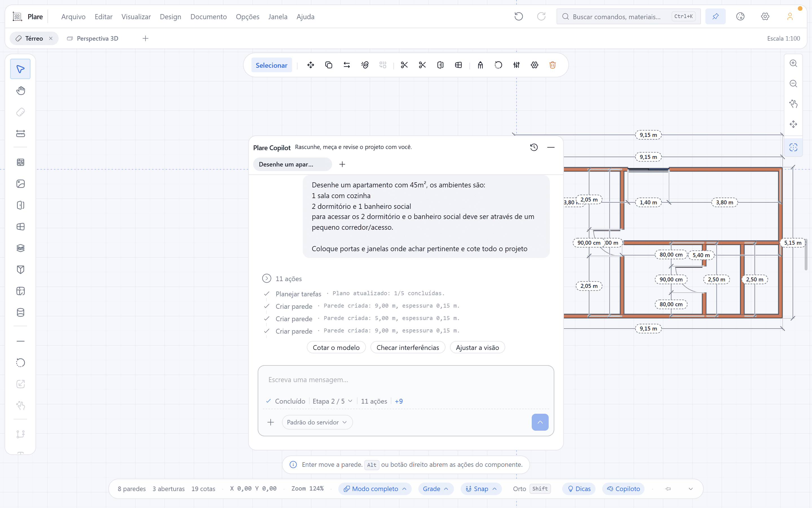The width and height of the screenshot is (812, 508).
Task: Toggle Grade grid in status bar
Action: [x=436, y=489]
